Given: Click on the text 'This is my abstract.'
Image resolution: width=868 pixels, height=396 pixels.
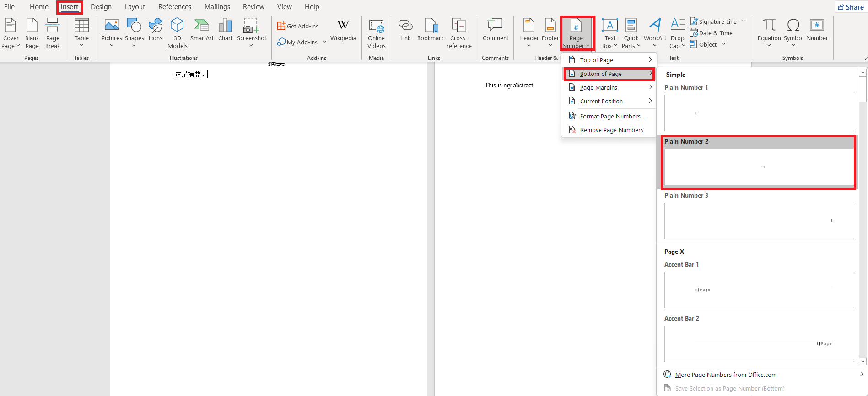Looking at the screenshot, I should pyautogui.click(x=509, y=85).
